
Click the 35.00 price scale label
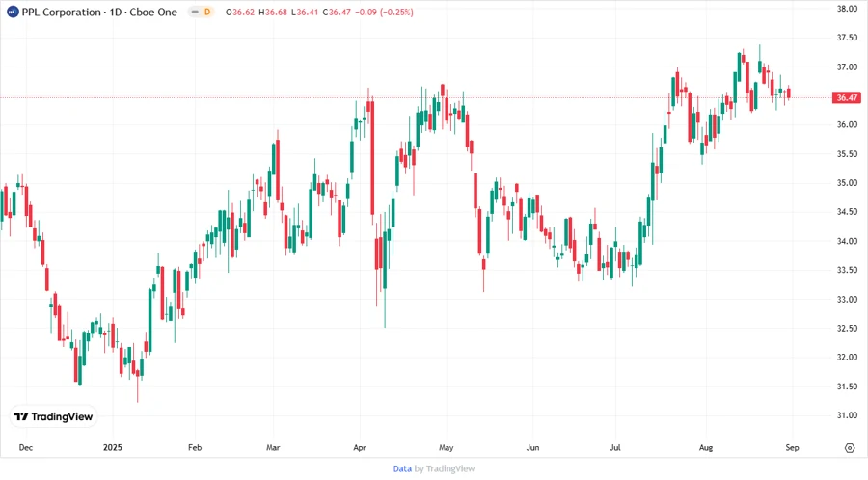click(847, 183)
